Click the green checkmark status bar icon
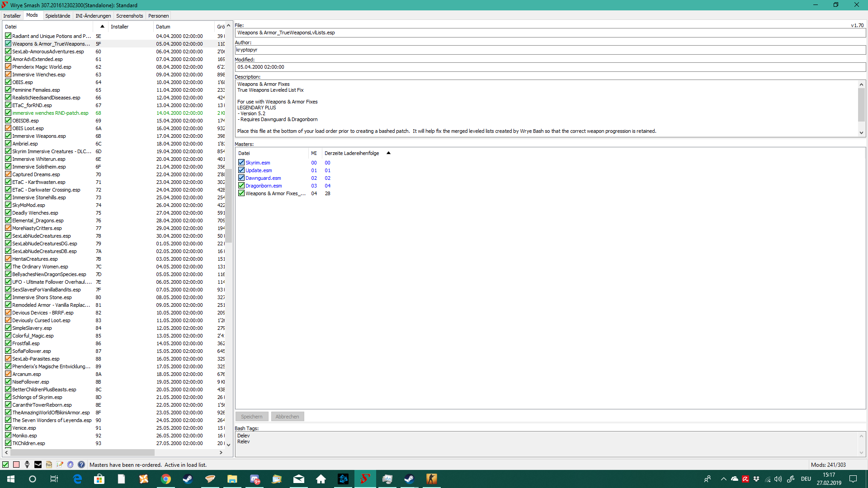 pos(5,465)
